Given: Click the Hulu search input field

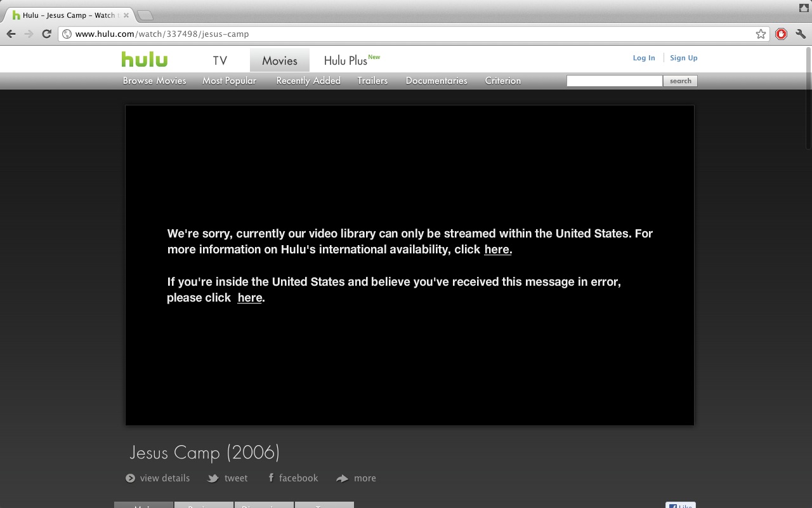Looking at the screenshot, I should click(614, 81).
